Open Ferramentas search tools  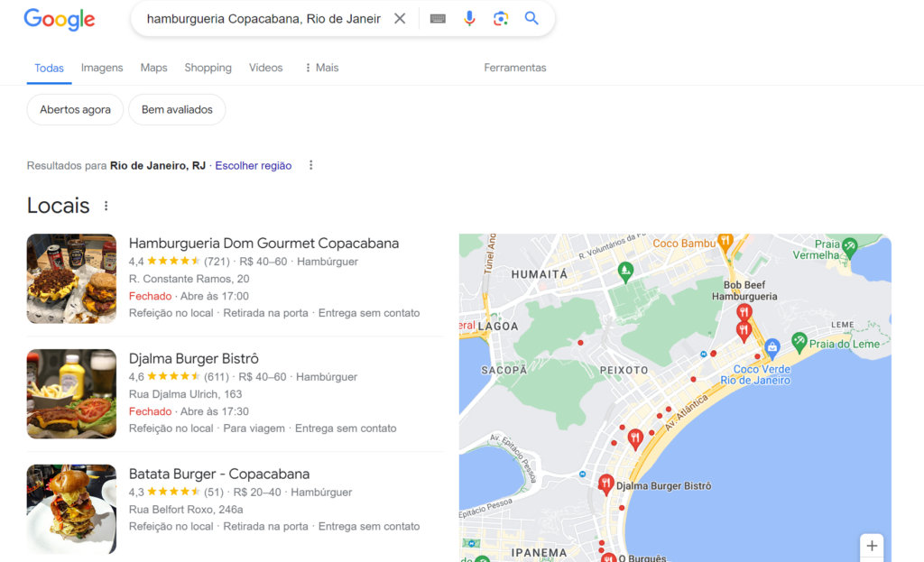click(515, 68)
